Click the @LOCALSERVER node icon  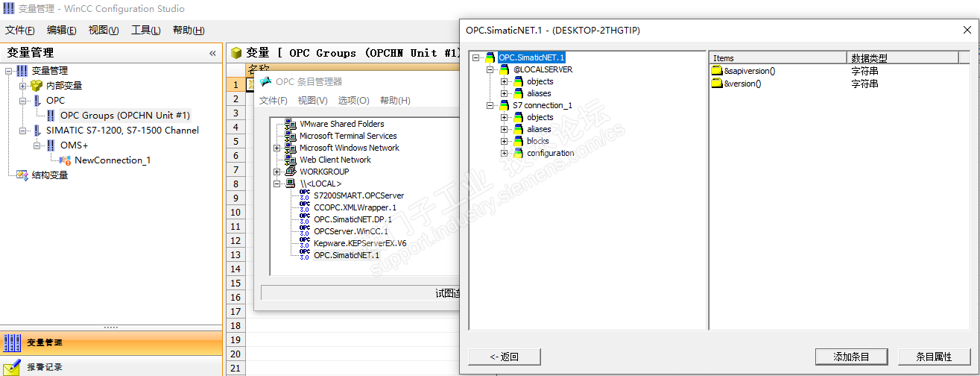(505, 69)
